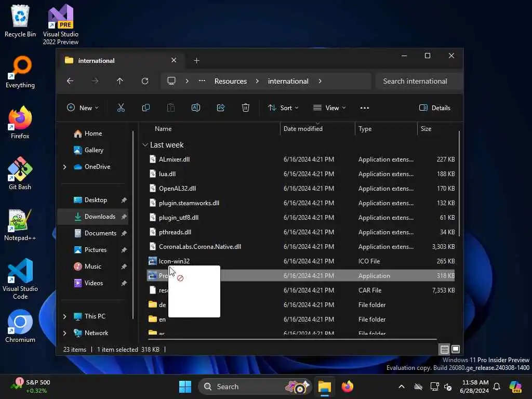Click the taskbar Search box
Image resolution: width=532 pixels, height=399 pixels.
pyautogui.click(x=255, y=387)
